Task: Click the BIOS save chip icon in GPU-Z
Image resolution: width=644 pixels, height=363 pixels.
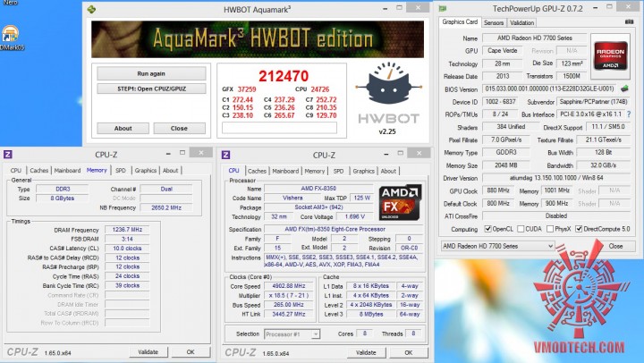Action: 624,89
